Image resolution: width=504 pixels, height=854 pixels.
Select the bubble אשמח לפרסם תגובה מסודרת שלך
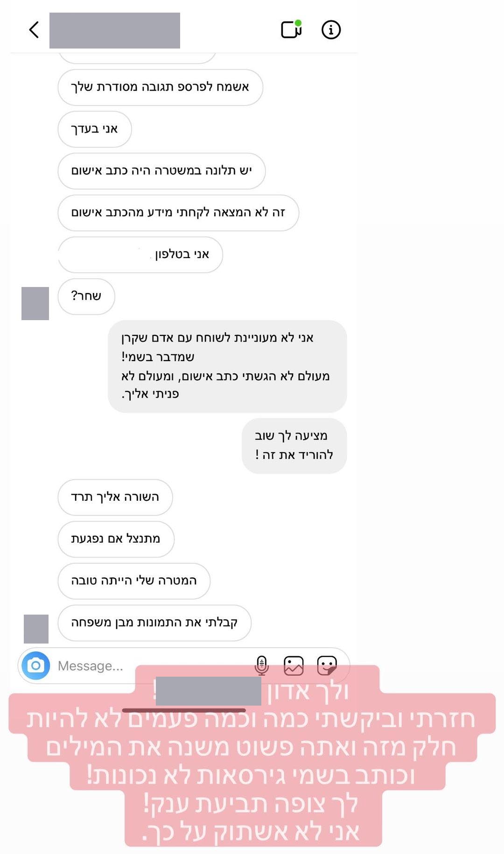point(160,87)
